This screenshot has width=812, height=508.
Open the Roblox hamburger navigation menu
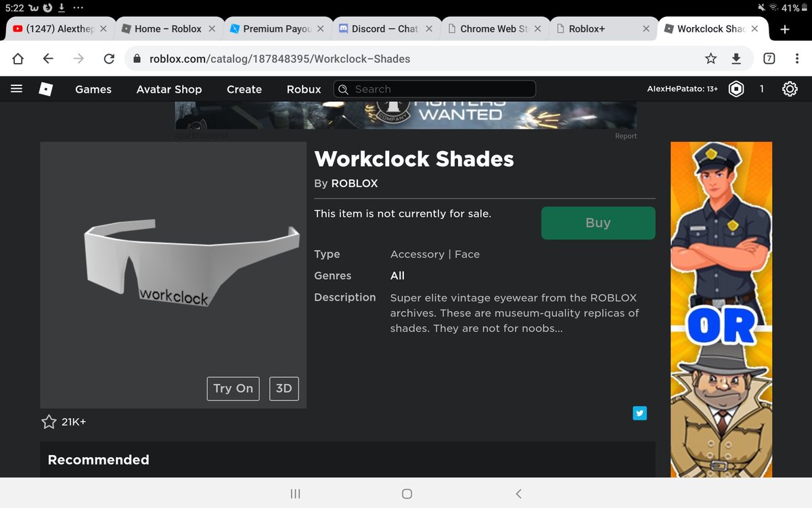pyautogui.click(x=17, y=89)
